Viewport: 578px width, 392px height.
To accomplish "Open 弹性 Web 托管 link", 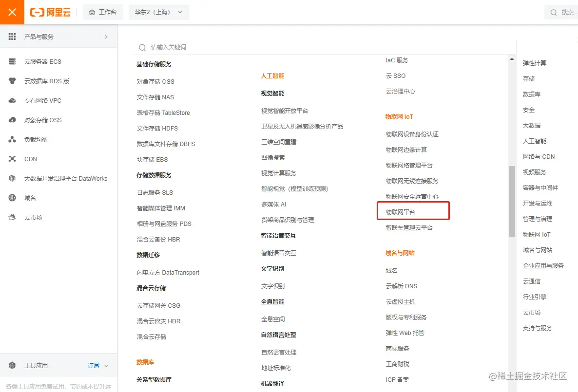I will 405,333.
